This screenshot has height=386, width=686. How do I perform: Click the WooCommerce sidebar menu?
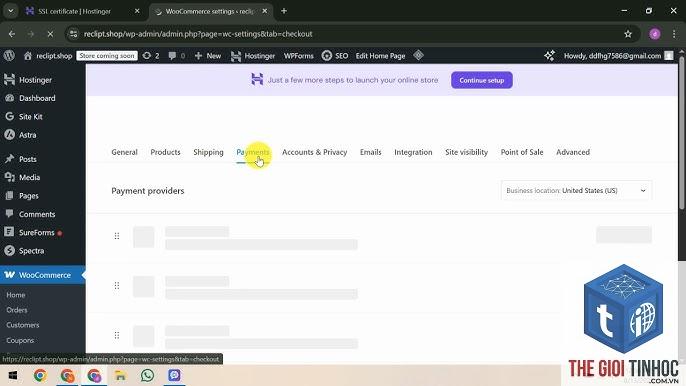click(x=42, y=275)
